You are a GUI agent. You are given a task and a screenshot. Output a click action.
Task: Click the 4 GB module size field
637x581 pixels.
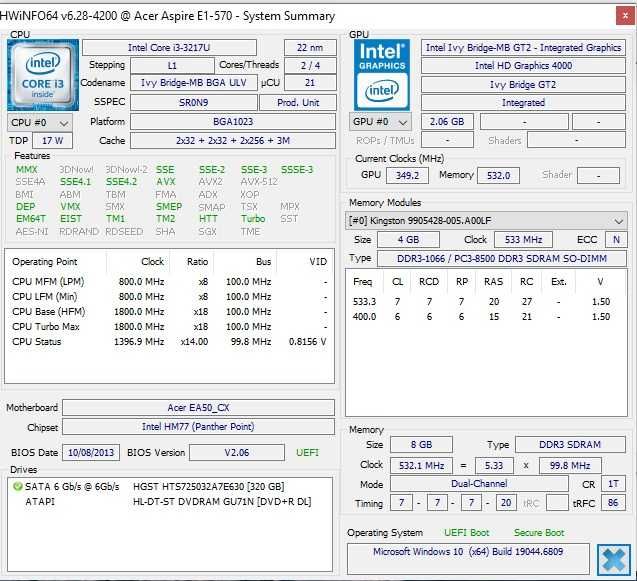coord(408,239)
